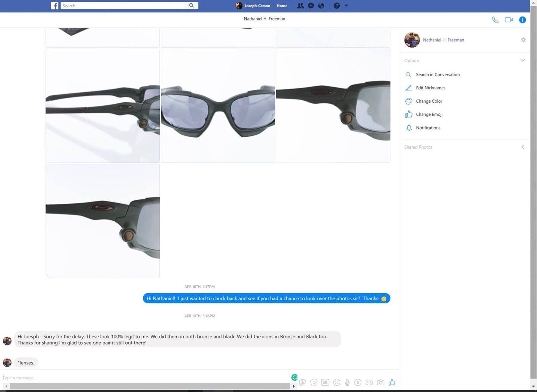The image size is (537, 392).
Task: Open the sticker picker
Action: click(314, 382)
